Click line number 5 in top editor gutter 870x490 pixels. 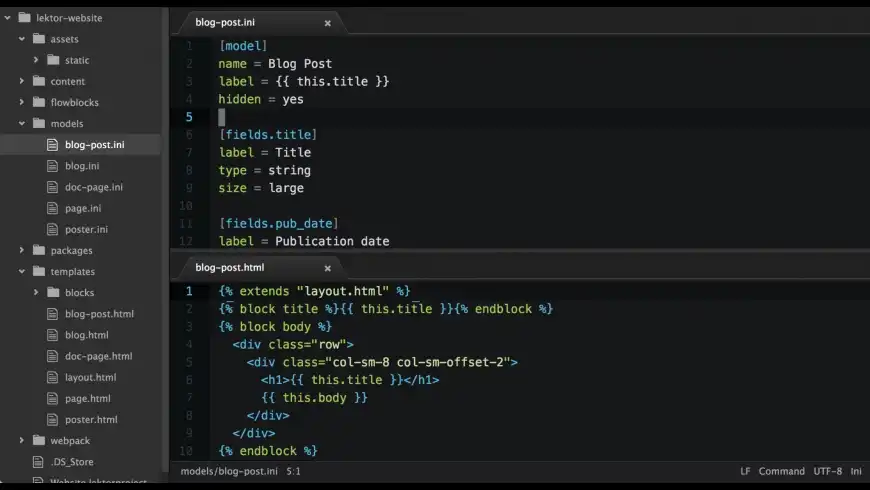[x=189, y=117]
